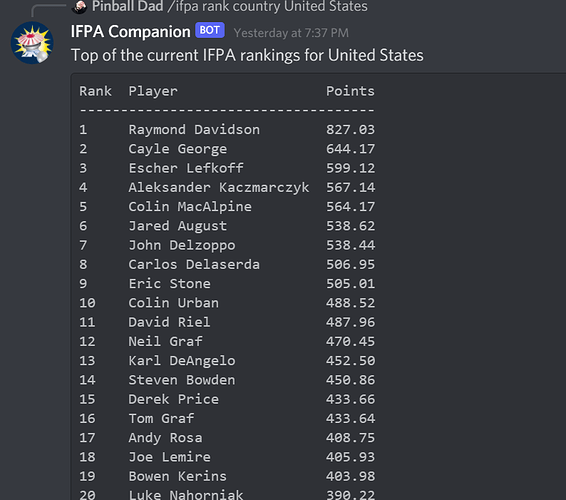Click the Karl DeAngelo points 452.50
The width and height of the screenshot is (566, 500).
coord(351,361)
